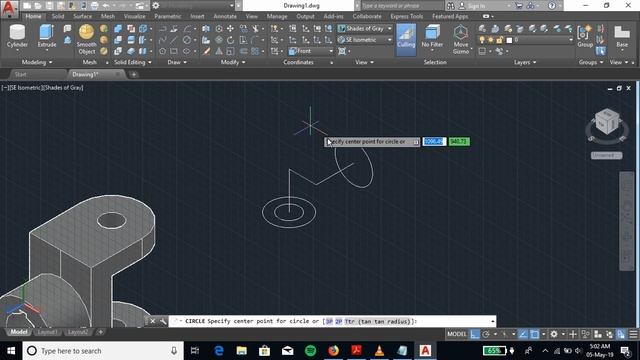Image resolution: width=640 pixels, height=360 pixels.
Task: Click the keyword search box in title bar
Action: [402, 6]
